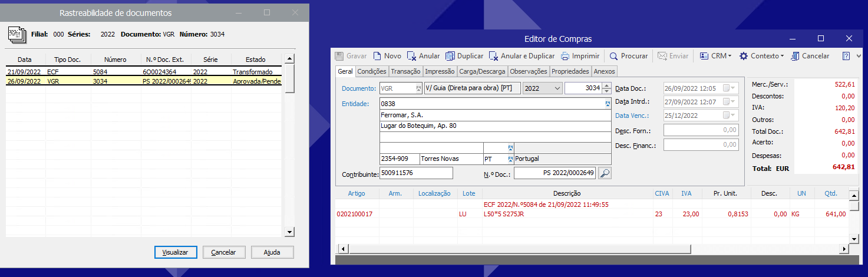Click the Anular e Duplicar icon
868x277 pixels.
click(x=494, y=56)
